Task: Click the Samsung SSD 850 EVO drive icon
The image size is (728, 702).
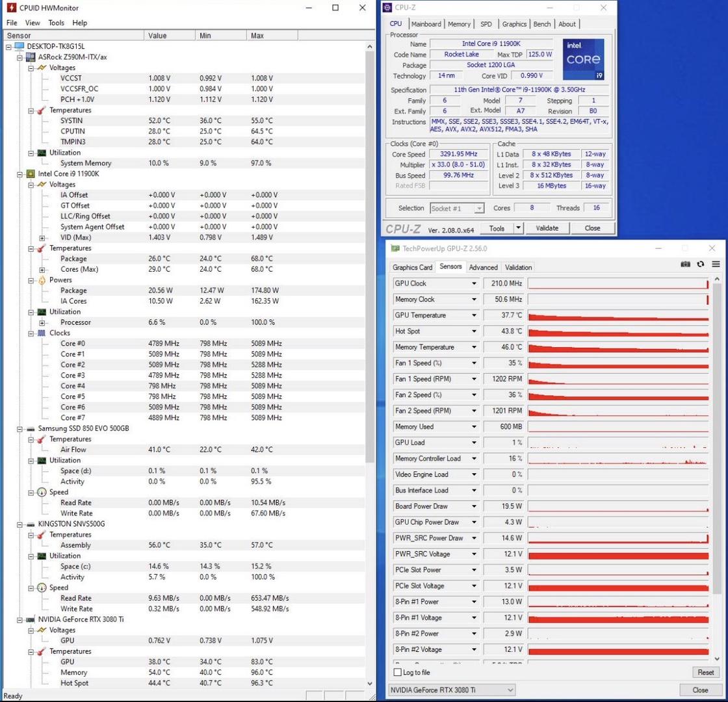Action: coord(30,428)
